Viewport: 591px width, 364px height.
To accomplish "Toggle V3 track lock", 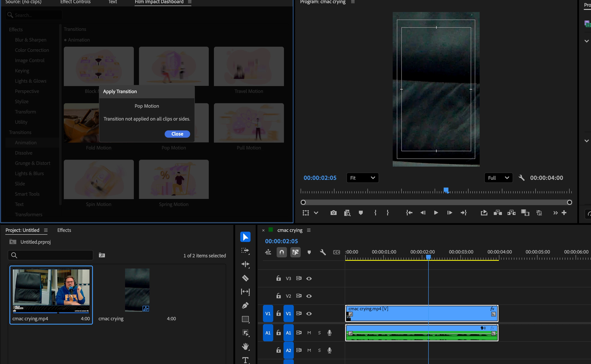I will (279, 278).
